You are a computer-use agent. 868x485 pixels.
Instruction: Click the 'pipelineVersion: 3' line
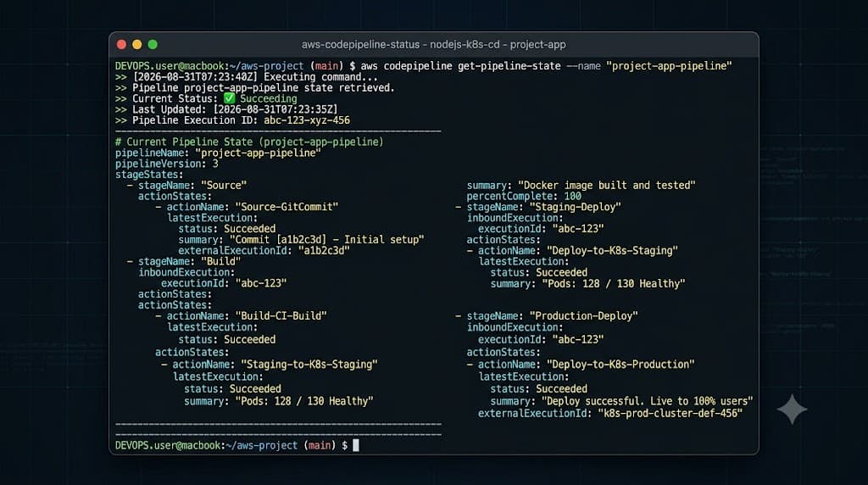click(167, 164)
